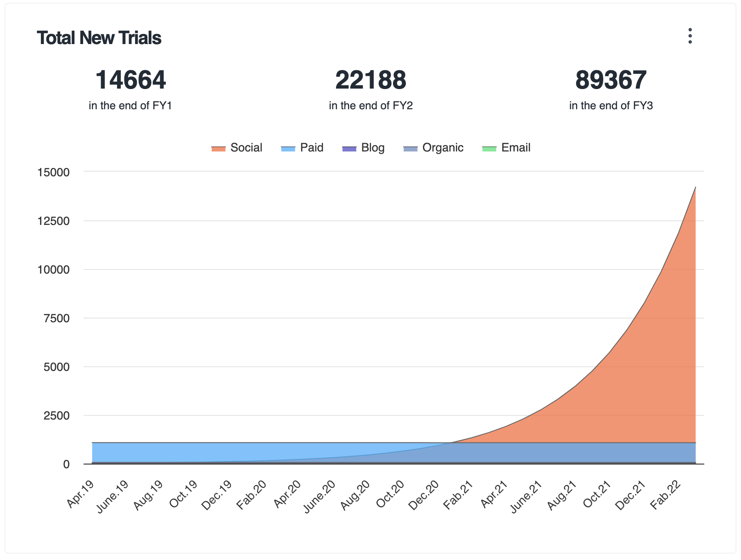Click the light blue Paid legend swatch
The height and width of the screenshot is (560, 741).
288,148
